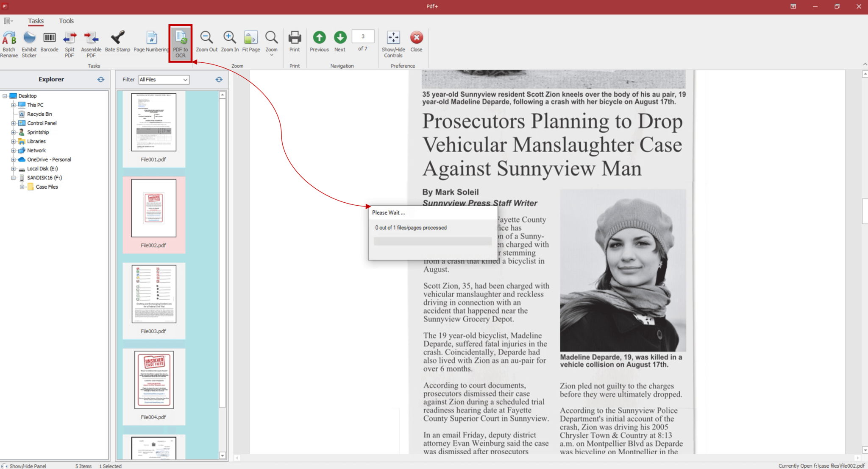868x469 pixels.
Task: Expand the Network node
Action: (x=13, y=151)
